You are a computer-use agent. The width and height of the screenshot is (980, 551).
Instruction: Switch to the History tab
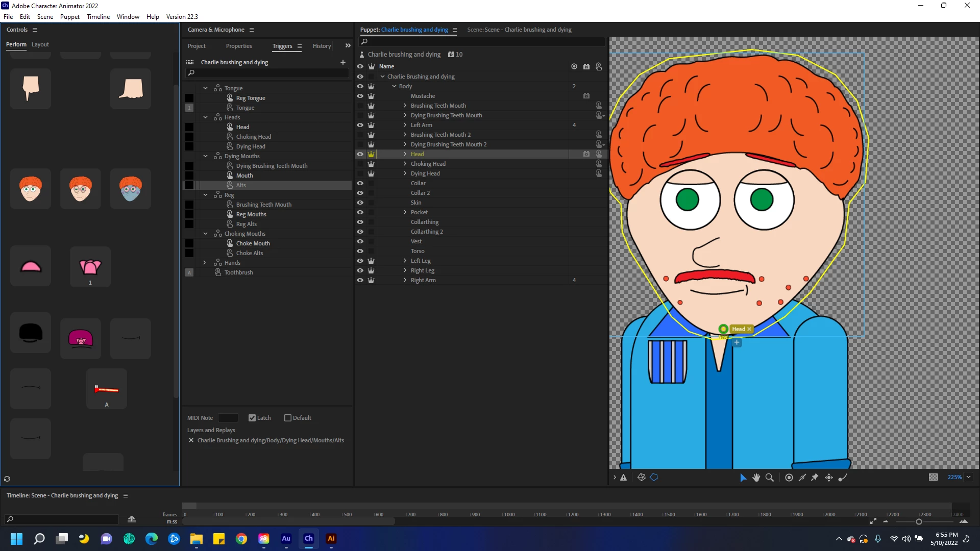pyautogui.click(x=322, y=46)
